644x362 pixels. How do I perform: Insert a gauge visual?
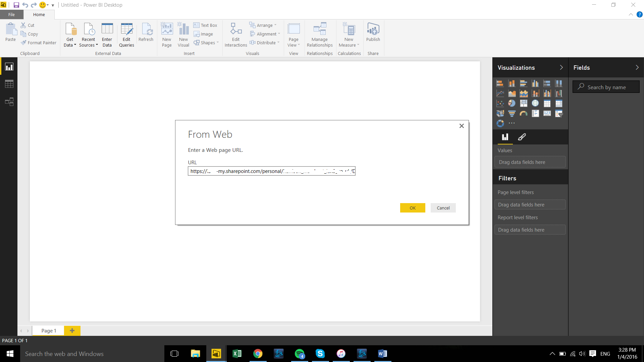click(x=524, y=113)
